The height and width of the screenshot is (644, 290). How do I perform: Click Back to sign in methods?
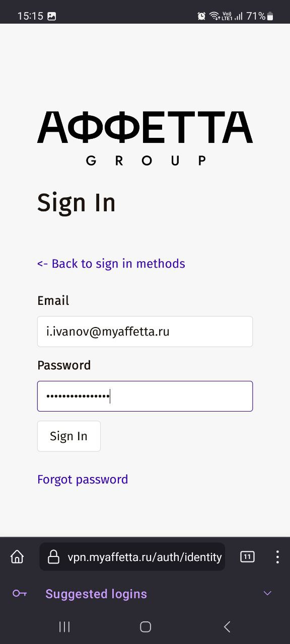[111, 263]
